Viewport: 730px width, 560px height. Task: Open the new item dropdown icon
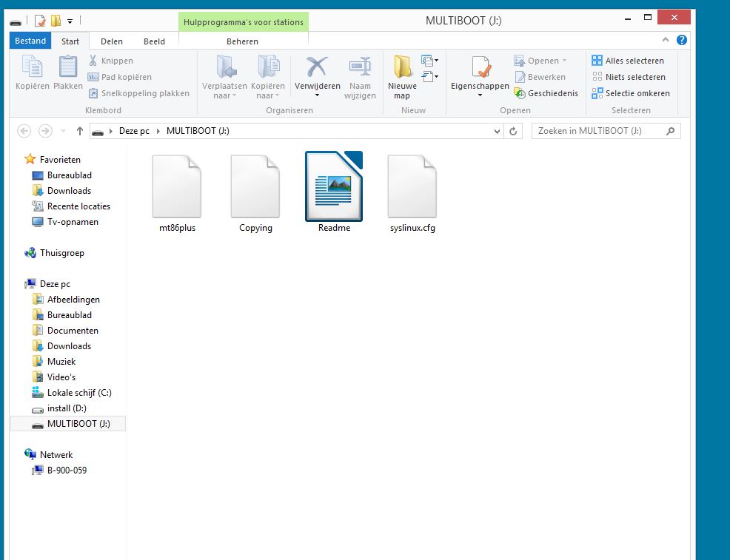pos(429,61)
